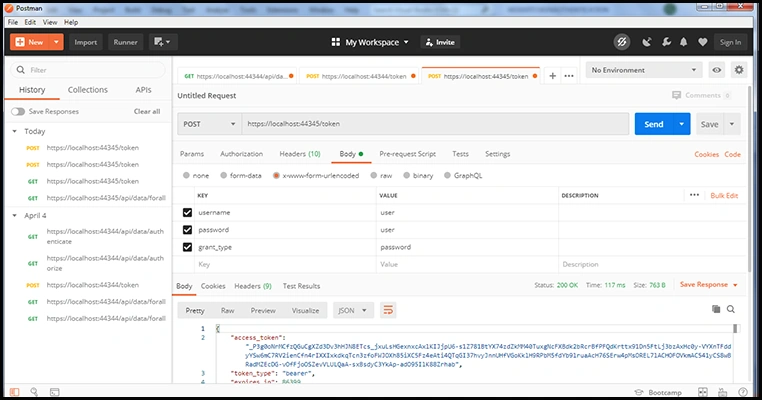Select the form-data body type radio
Viewport: 762px width, 400px height.
[x=224, y=175]
